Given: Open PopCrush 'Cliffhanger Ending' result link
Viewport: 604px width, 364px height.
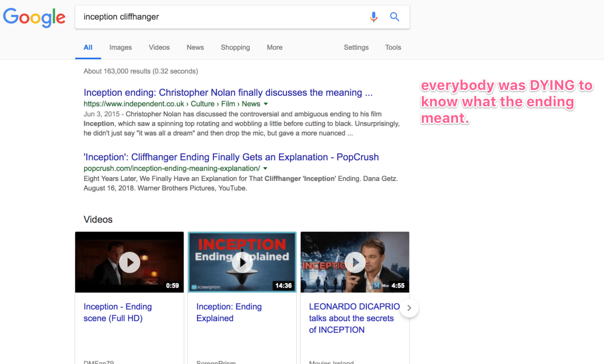Looking at the screenshot, I should coord(231,157).
